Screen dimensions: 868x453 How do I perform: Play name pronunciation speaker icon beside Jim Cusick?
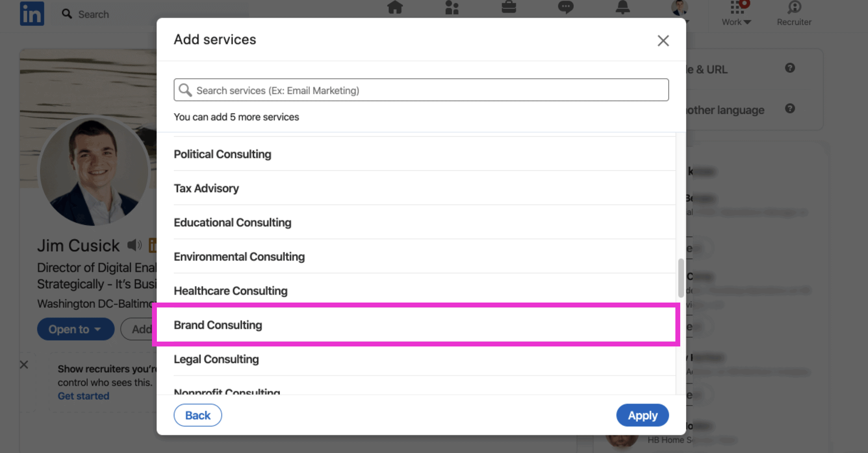pos(135,245)
